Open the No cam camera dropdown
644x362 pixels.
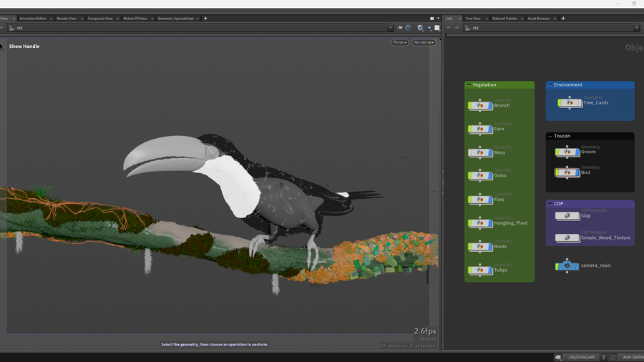tap(424, 42)
